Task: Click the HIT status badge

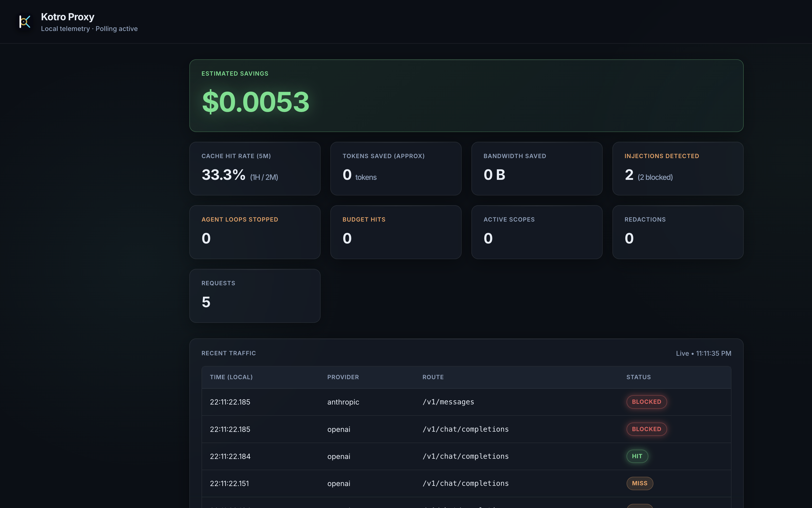Action: click(637, 457)
